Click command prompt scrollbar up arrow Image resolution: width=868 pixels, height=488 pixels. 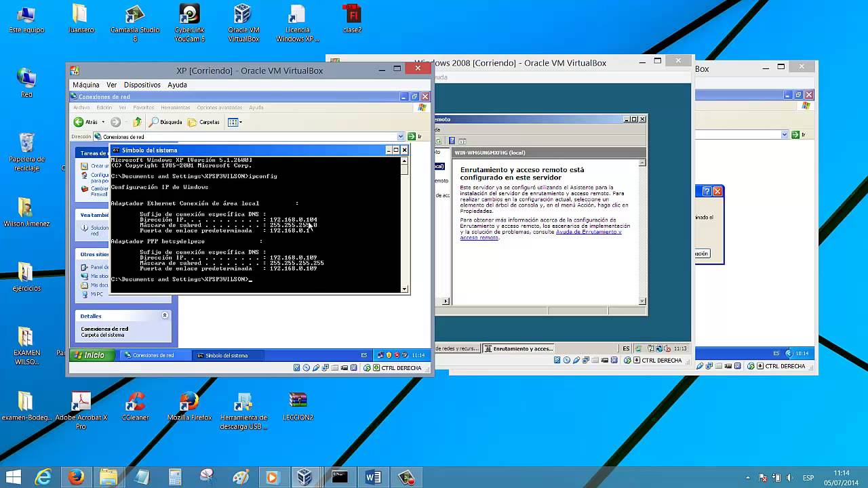pos(405,161)
